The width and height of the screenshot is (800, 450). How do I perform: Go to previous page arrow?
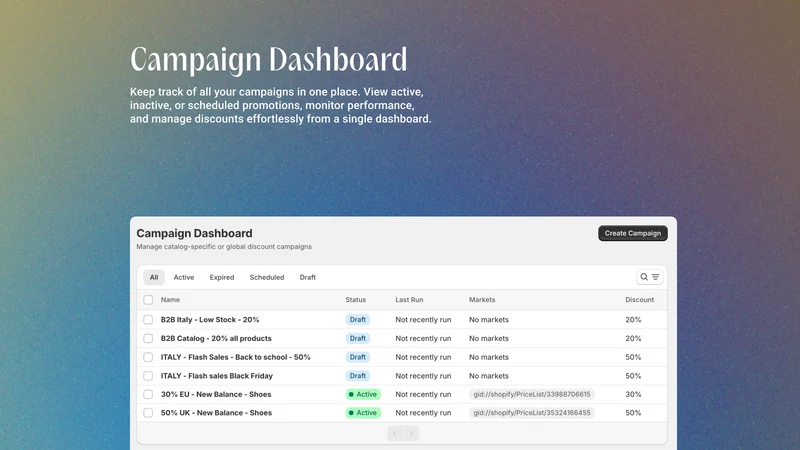(395, 433)
